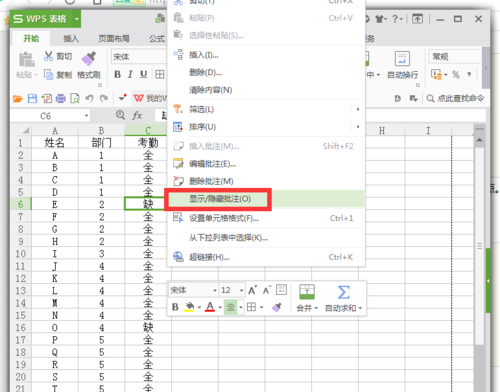Choose 编辑批注(E)... in context menu

click(x=265, y=164)
